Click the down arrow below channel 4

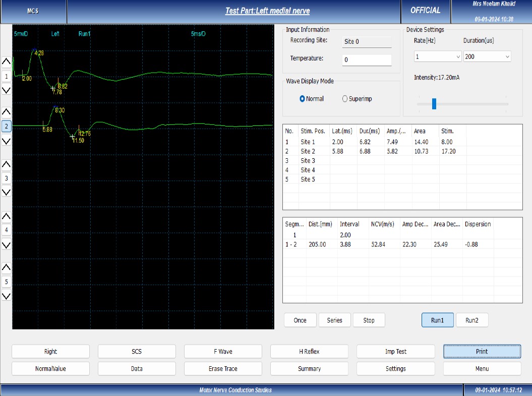click(x=6, y=245)
